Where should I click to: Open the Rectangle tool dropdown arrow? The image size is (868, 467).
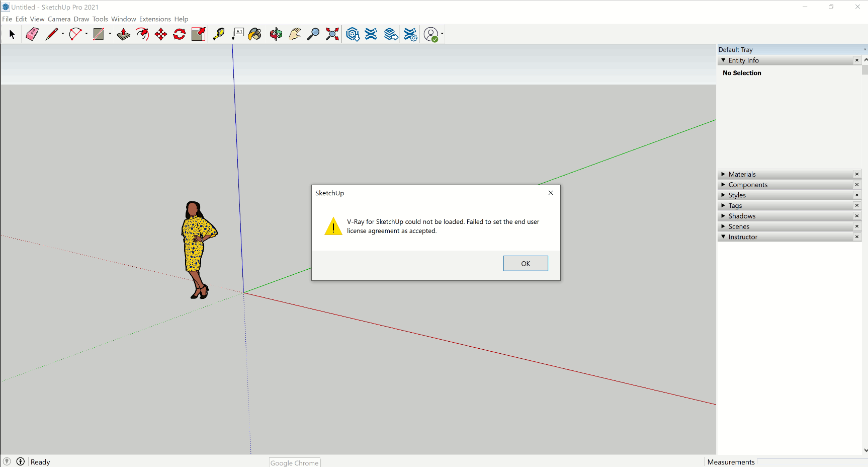[x=110, y=34]
